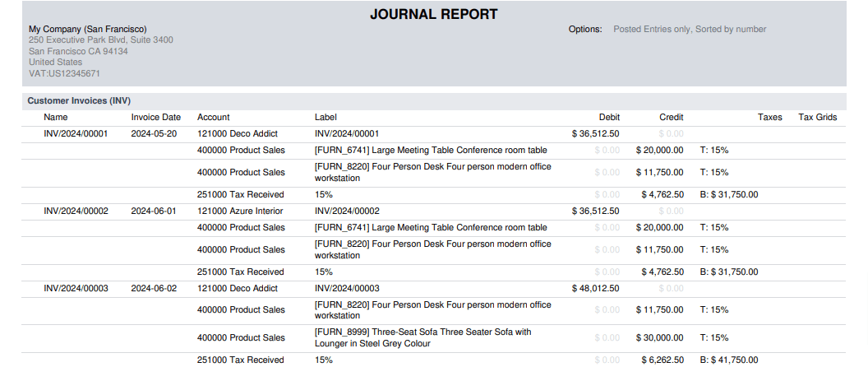Click the Credit column header
The height and width of the screenshot is (367, 868).
click(x=672, y=117)
